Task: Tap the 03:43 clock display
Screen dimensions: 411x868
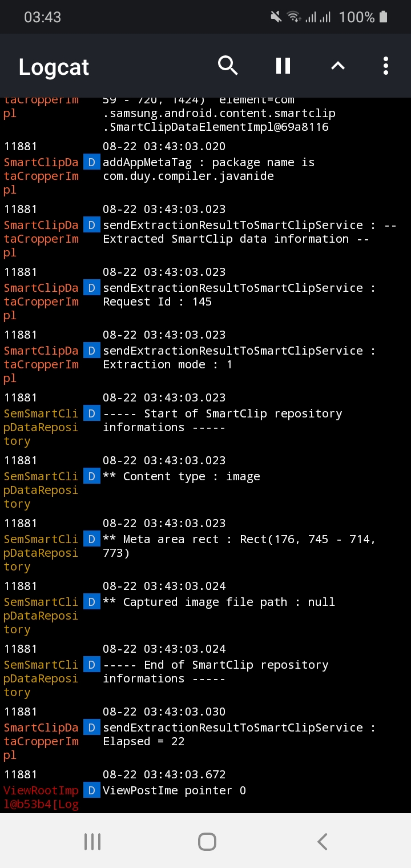Action: pyautogui.click(x=42, y=17)
